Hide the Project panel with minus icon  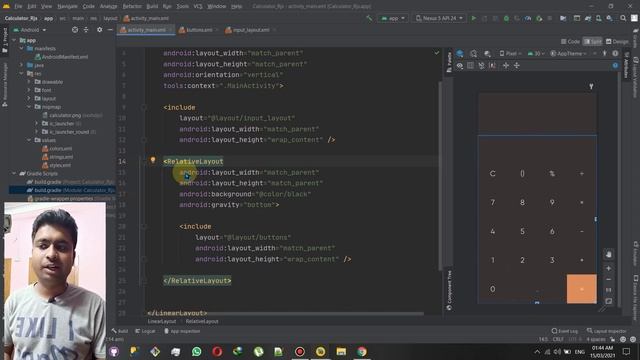tap(110, 30)
